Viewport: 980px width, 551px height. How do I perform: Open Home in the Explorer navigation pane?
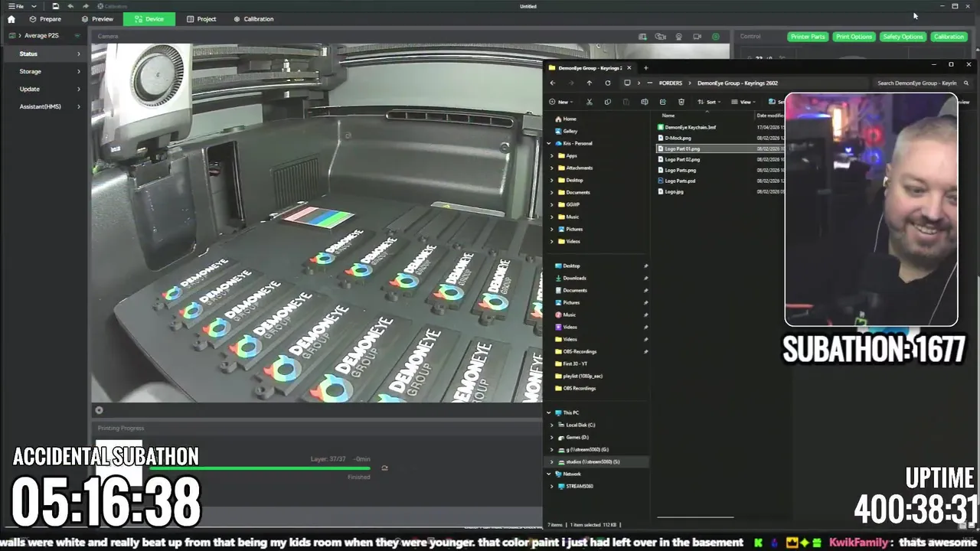click(x=566, y=119)
